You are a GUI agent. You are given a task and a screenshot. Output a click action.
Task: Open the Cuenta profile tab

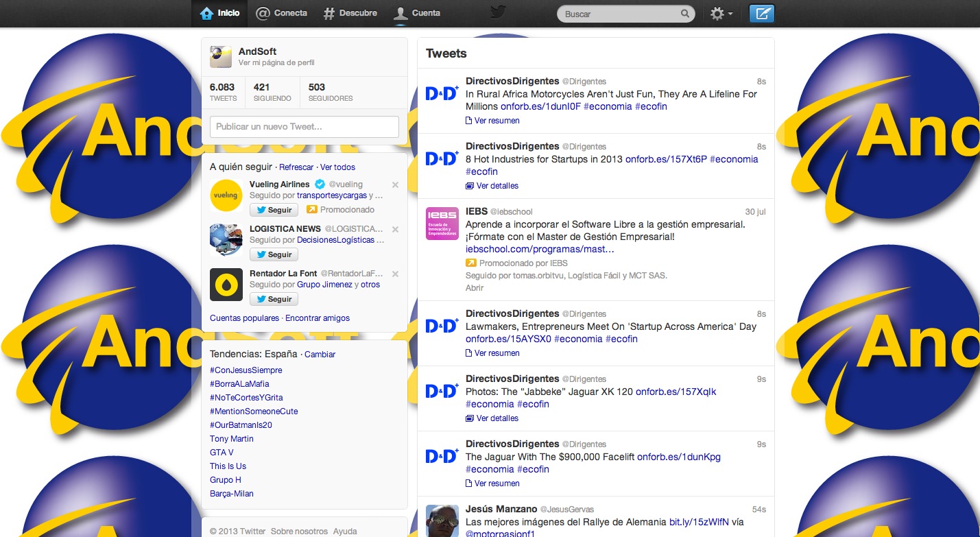417,13
